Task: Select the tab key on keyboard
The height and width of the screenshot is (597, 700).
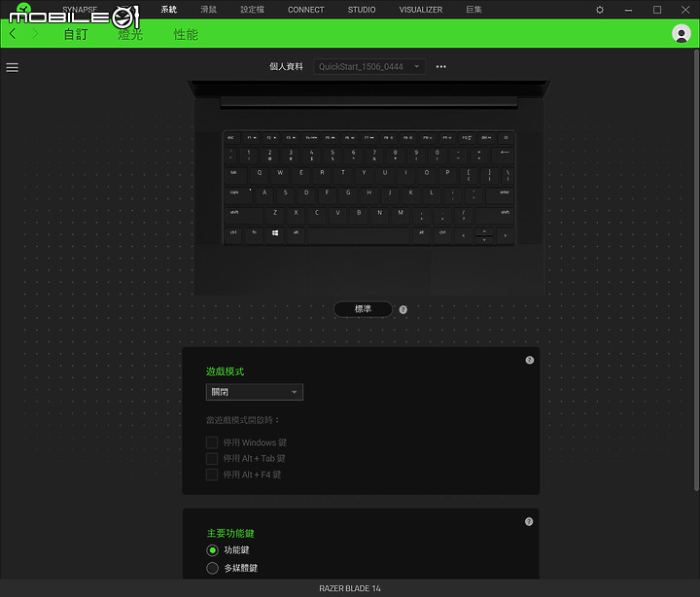Action: point(235,175)
